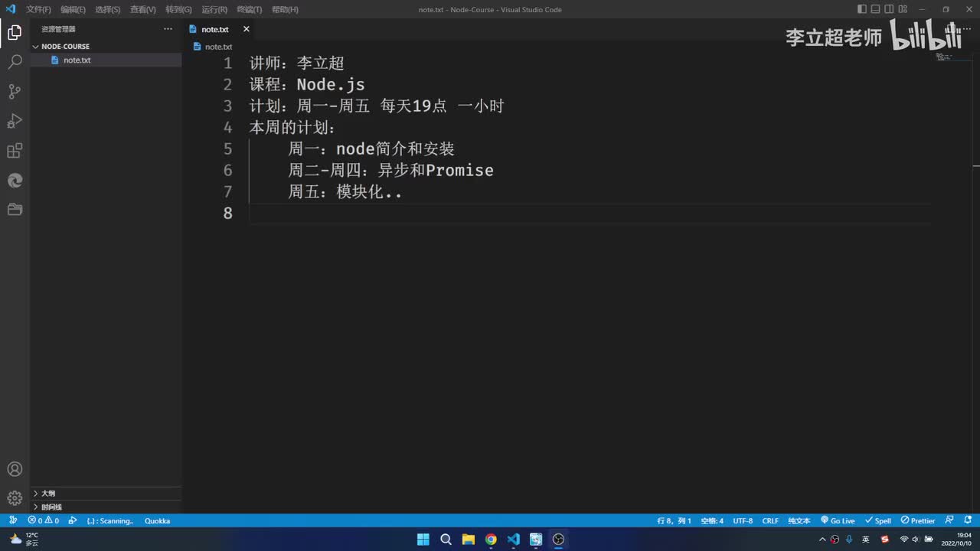
Task: Toggle primary side bar layout button
Action: click(x=863, y=9)
